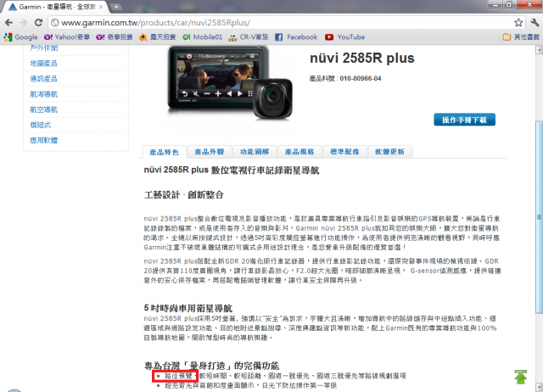Bookmark this page with the star icon
The width and height of the screenshot is (543, 392).
518,23
